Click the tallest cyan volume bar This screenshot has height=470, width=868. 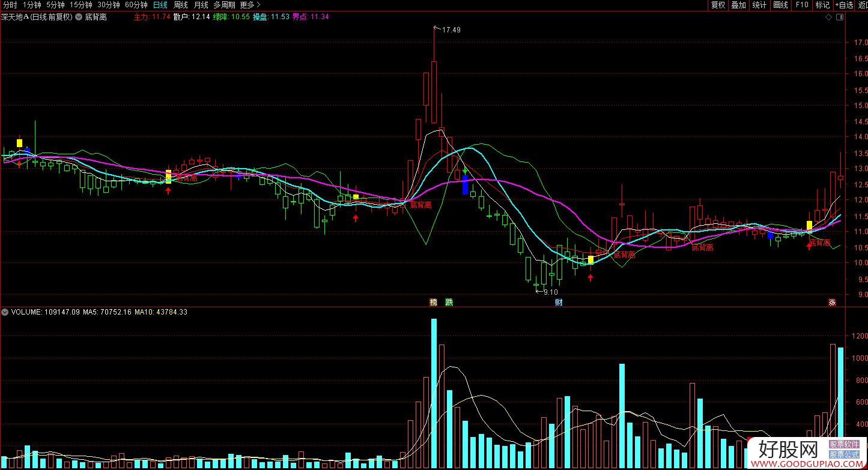434,394
